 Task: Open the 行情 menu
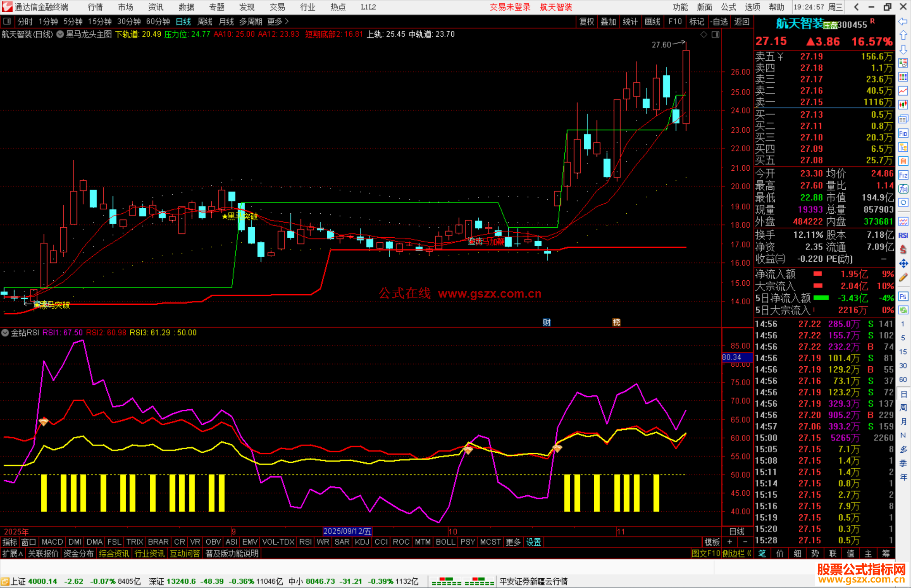(95, 7)
